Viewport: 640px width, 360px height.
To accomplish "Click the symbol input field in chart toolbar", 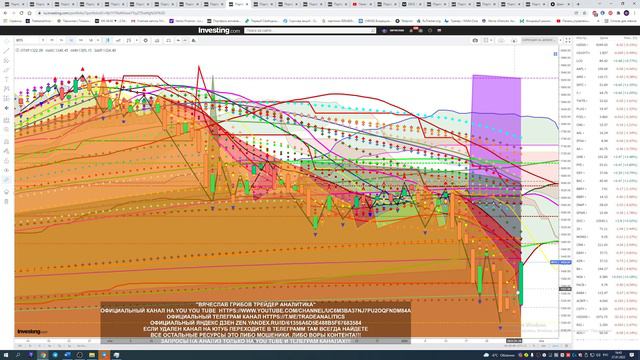I will [28, 40].
